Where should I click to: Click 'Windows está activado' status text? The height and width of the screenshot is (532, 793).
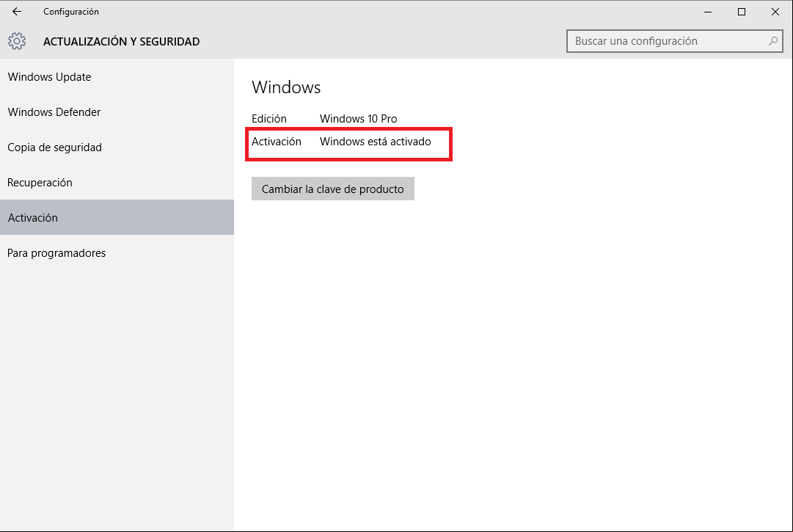[376, 142]
